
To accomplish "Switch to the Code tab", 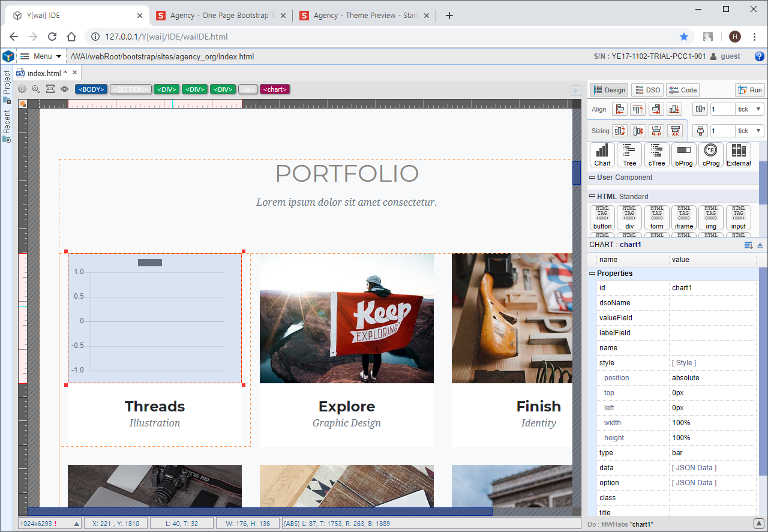I will 683,90.
